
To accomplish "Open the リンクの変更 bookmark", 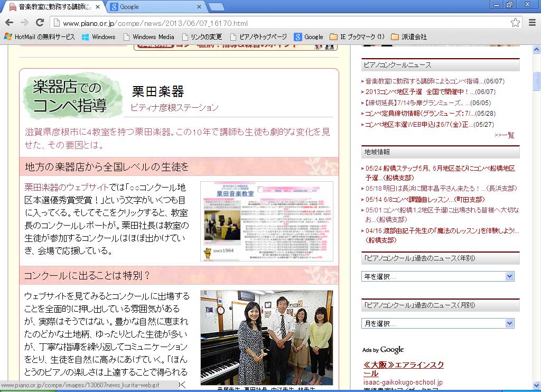I will click(202, 37).
